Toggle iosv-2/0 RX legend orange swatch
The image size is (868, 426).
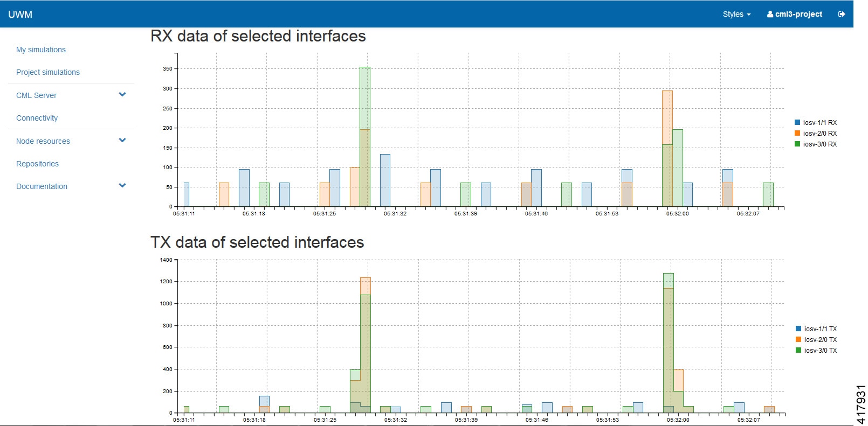[x=797, y=134]
